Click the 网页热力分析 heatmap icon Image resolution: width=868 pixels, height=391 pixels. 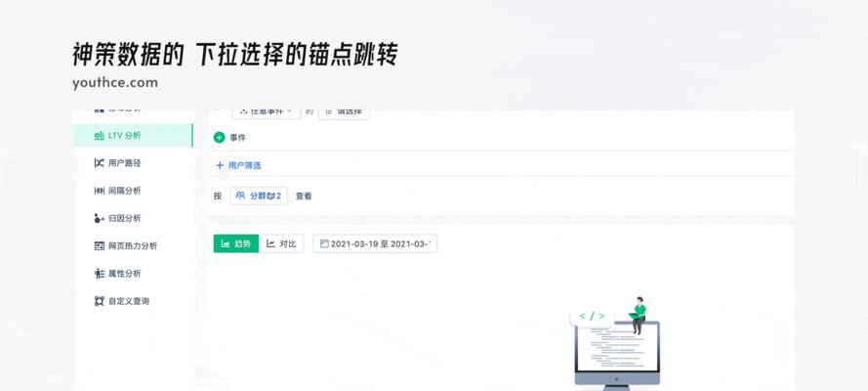(x=99, y=246)
